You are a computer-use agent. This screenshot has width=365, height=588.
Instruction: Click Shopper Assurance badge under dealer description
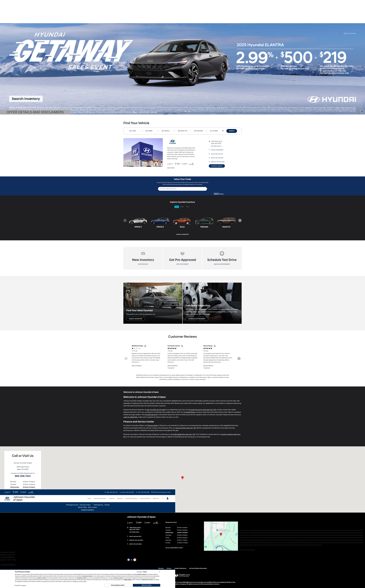pyautogui.click(x=185, y=164)
